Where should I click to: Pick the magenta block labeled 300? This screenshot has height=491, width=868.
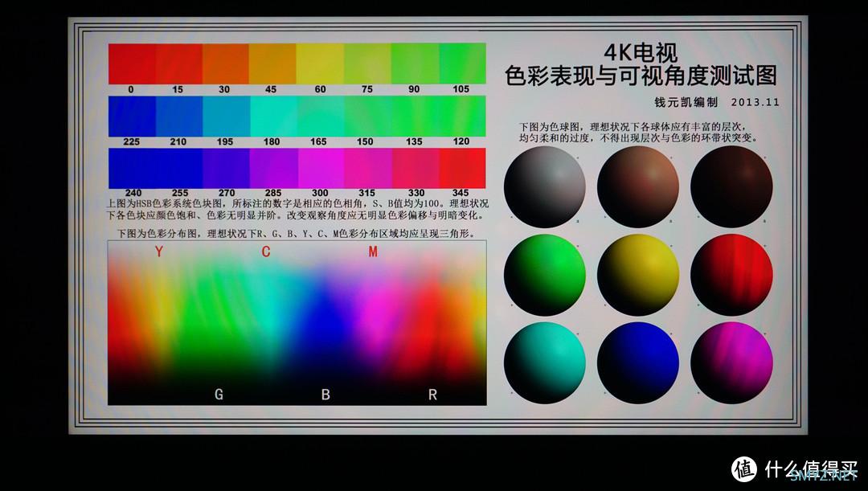321,168
